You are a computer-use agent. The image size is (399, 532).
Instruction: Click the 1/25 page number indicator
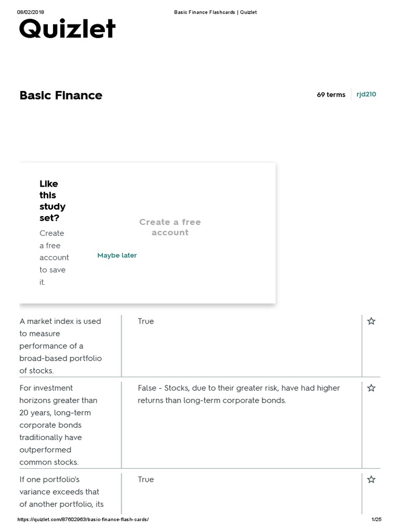pyautogui.click(x=376, y=520)
